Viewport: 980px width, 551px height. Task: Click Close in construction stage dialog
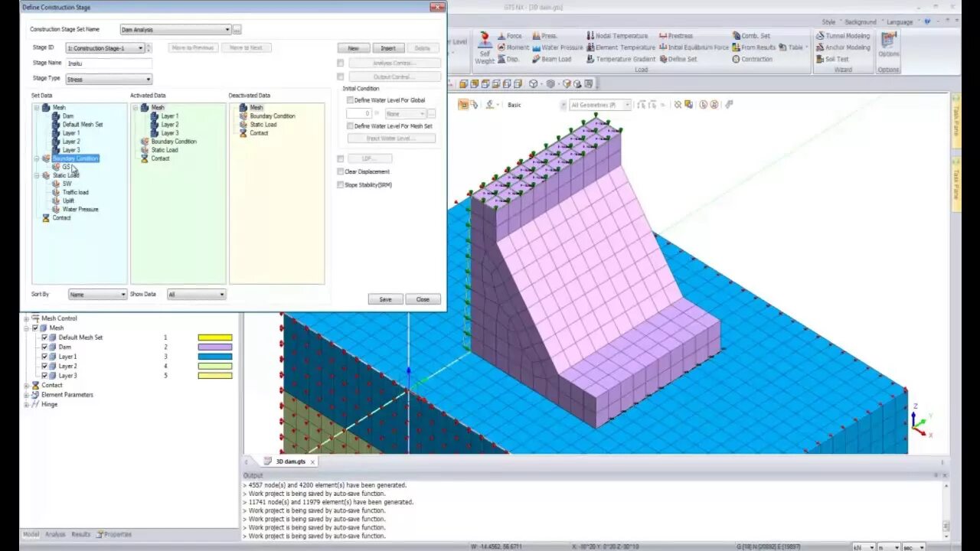423,299
